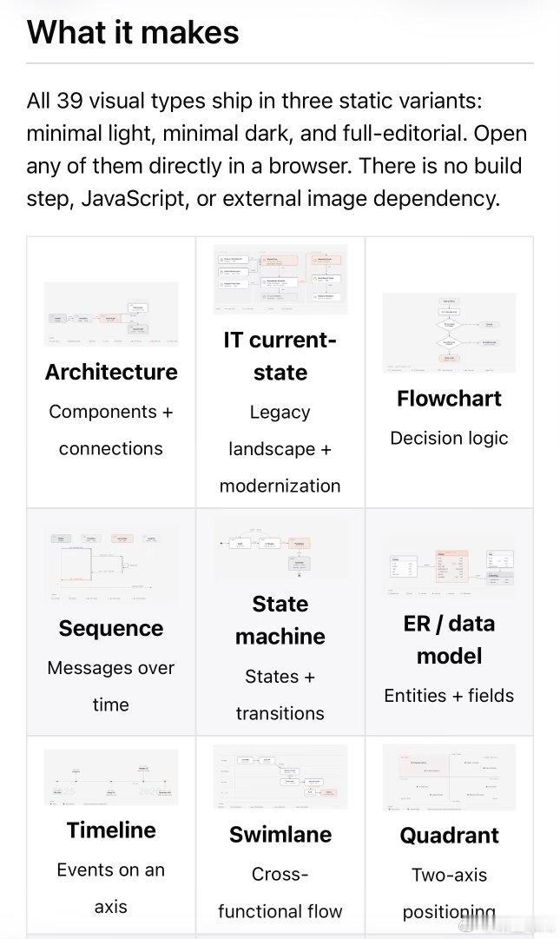Open the State machine preview image

pos(280,548)
